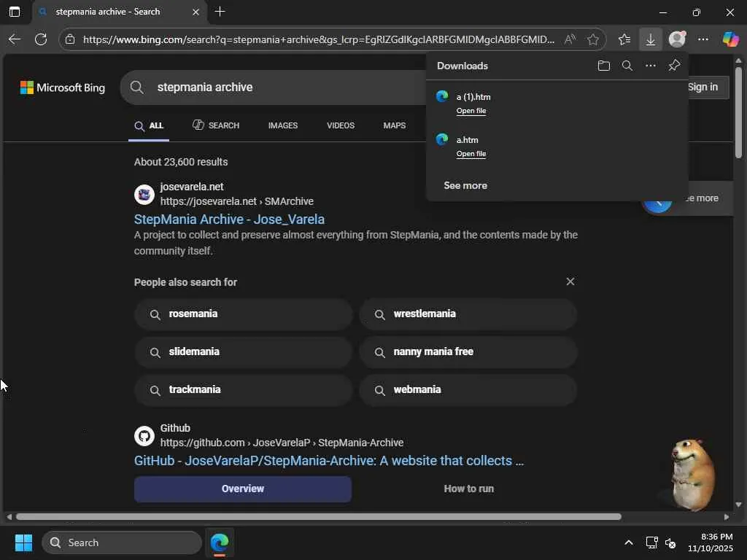Image resolution: width=747 pixels, height=560 pixels.
Task: Open downloads folder icon in Downloads panel
Action: tap(603, 66)
